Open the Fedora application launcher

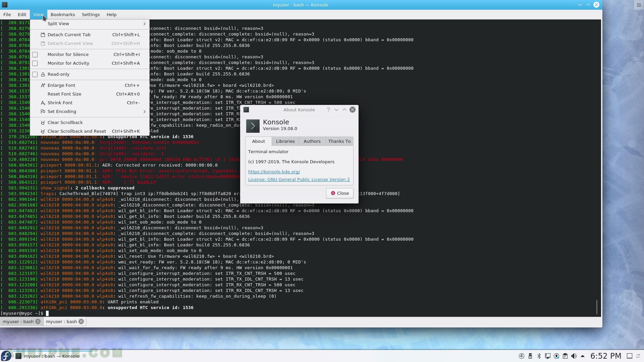coord(6,356)
